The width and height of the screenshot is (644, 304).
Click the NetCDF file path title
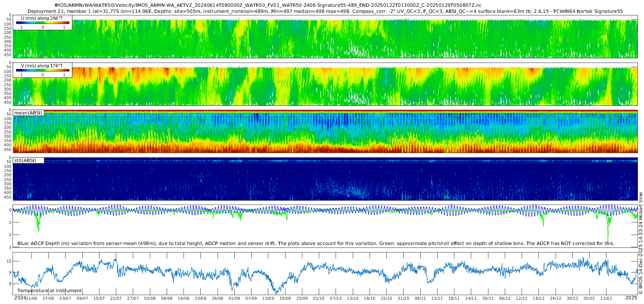[x=268, y=5]
